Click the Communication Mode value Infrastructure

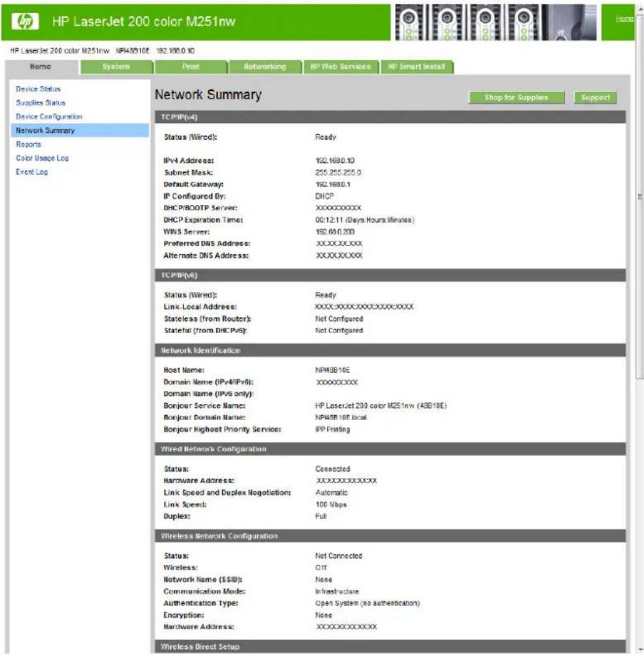337,592
